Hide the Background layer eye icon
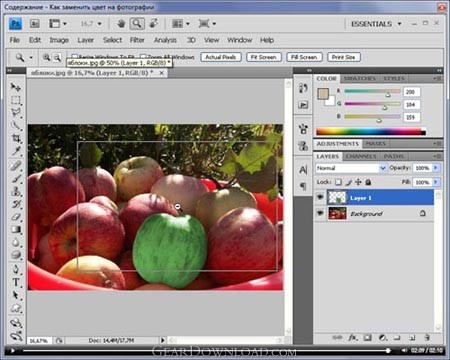Image resolution: width=450 pixels, height=360 pixels. (x=320, y=213)
